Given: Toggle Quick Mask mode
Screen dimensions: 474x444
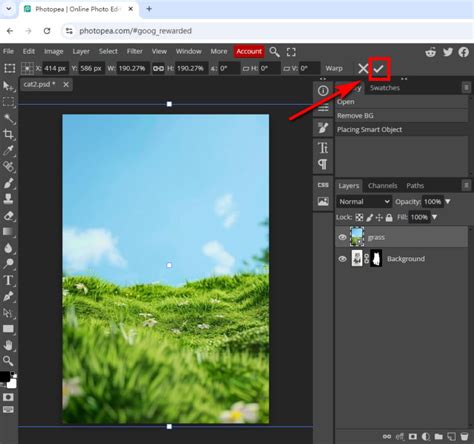Looking at the screenshot, I should 8,397.
